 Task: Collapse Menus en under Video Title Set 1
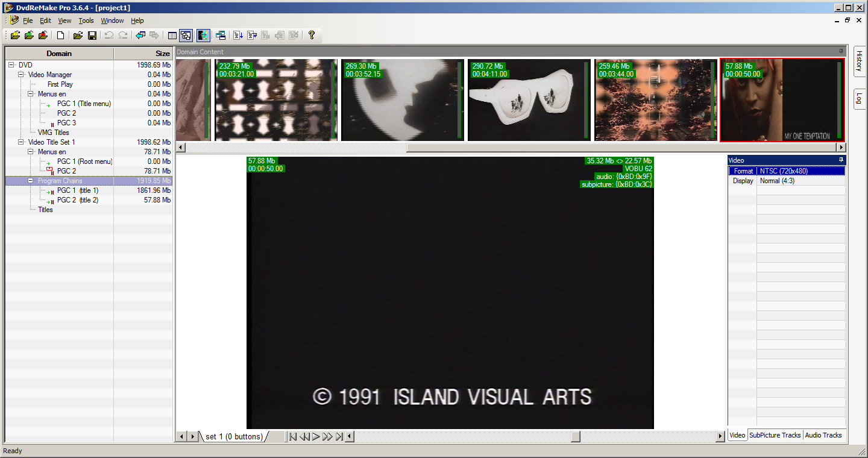(x=31, y=152)
